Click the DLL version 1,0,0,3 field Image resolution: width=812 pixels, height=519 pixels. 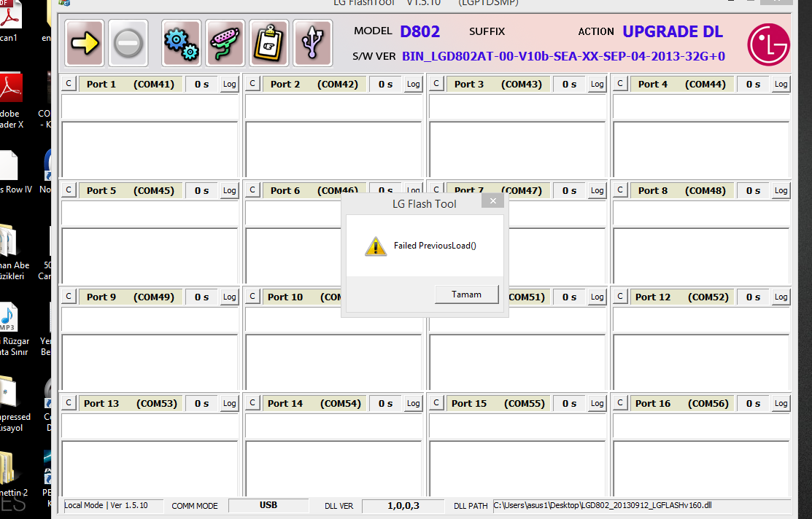tap(403, 506)
